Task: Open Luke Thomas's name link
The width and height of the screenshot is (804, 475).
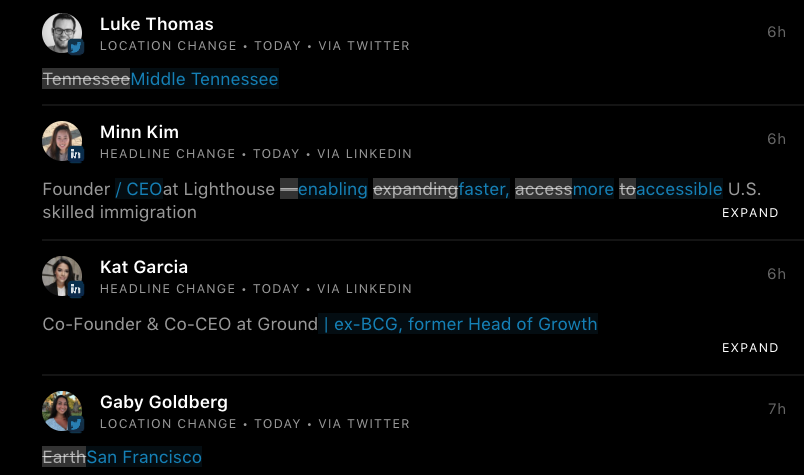Action: 157,24
